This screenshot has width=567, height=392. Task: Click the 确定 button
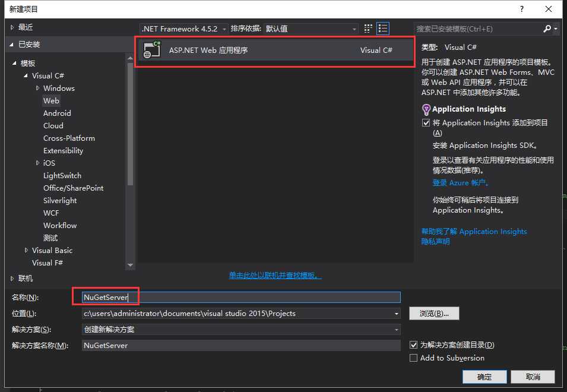click(484, 377)
